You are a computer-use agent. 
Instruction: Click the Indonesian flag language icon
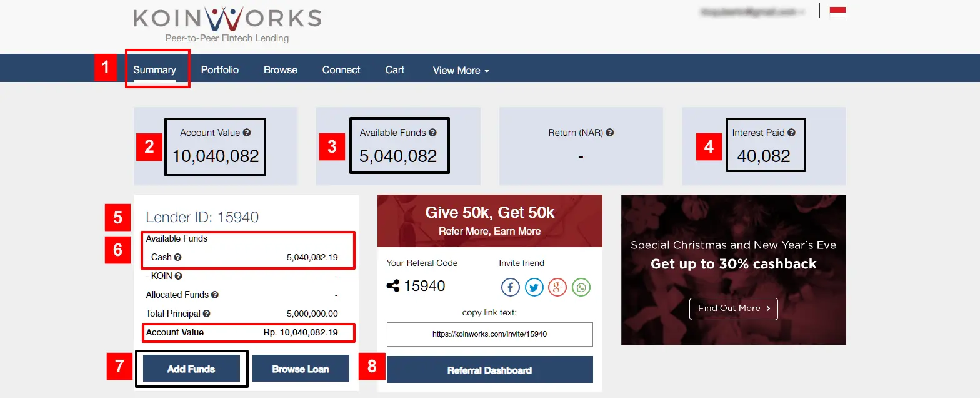coord(837,12)
